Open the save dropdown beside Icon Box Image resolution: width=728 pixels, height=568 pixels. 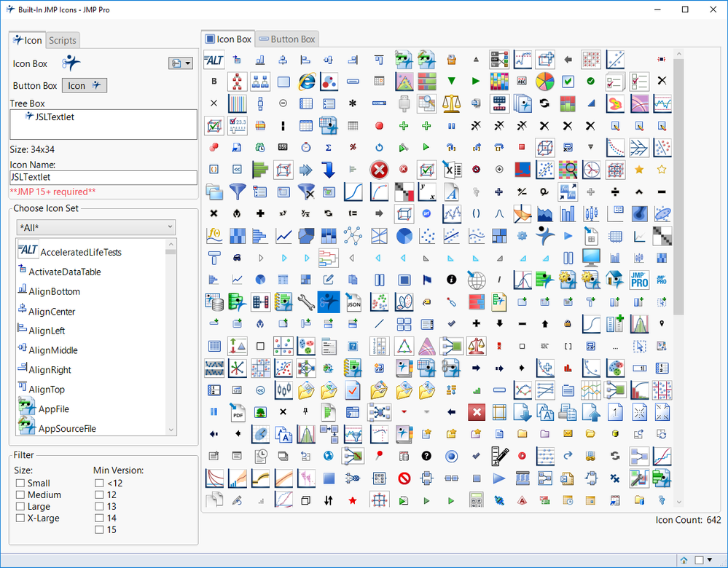[180, 63]
